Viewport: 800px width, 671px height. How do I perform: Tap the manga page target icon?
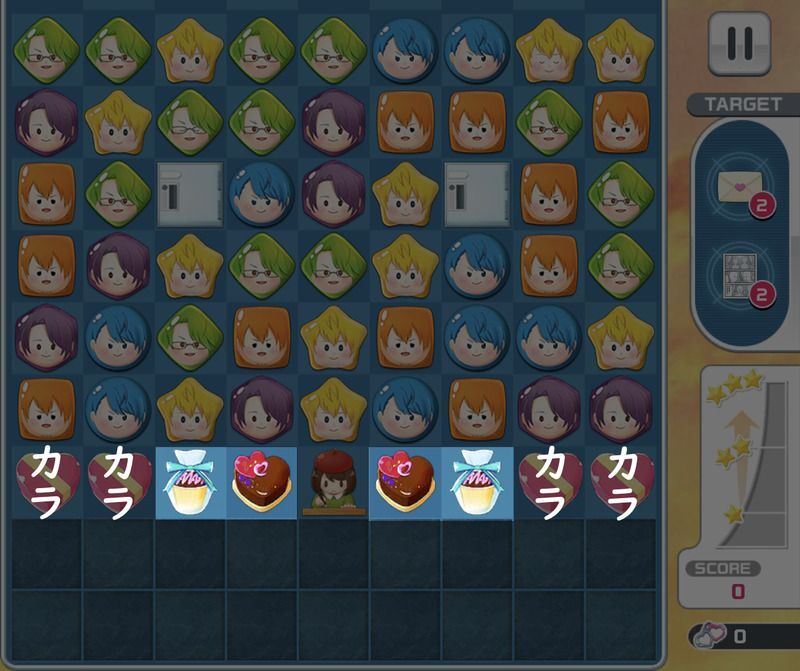(x=739, y=276)
